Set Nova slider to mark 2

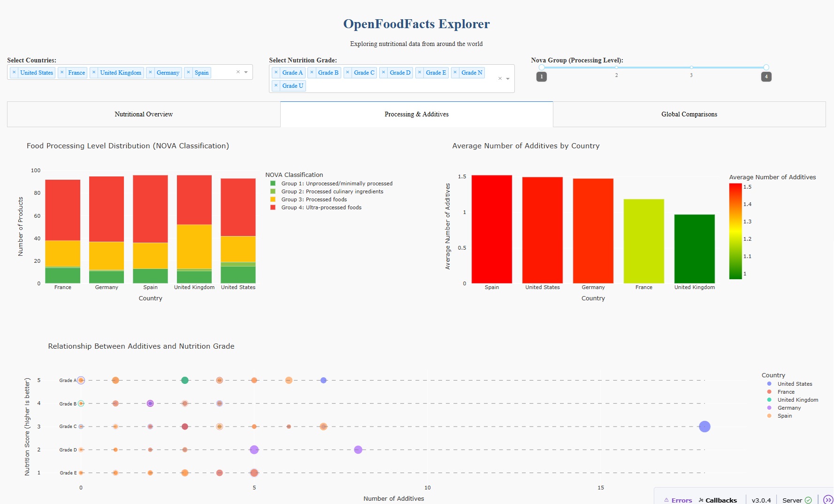point(616,68)
